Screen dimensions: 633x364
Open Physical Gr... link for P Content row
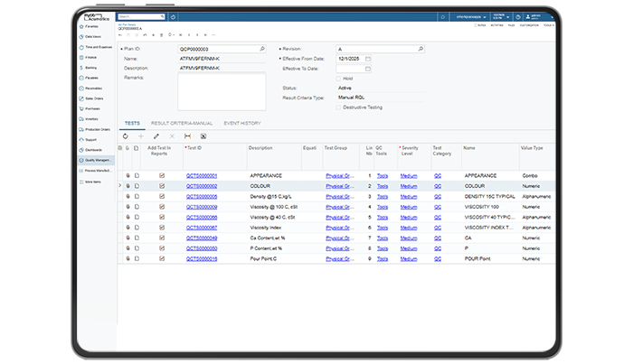pyautogui.click(x=340, y=248)
